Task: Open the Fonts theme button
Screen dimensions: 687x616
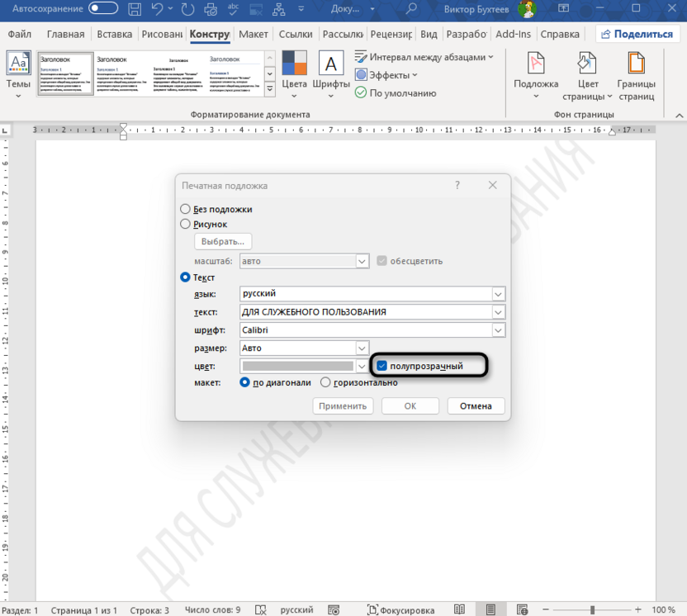Action: 331,74
